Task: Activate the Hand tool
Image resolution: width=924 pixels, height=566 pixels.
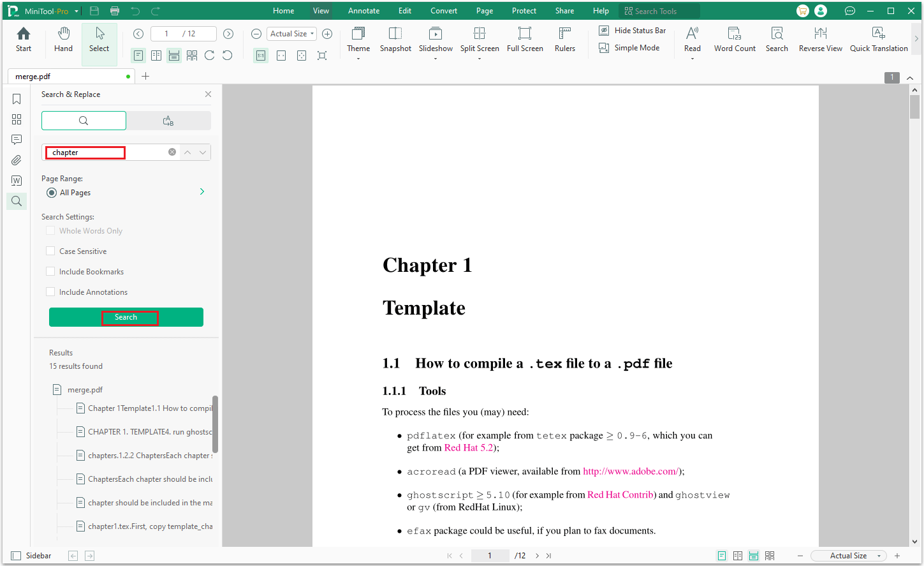Action: 63,40
